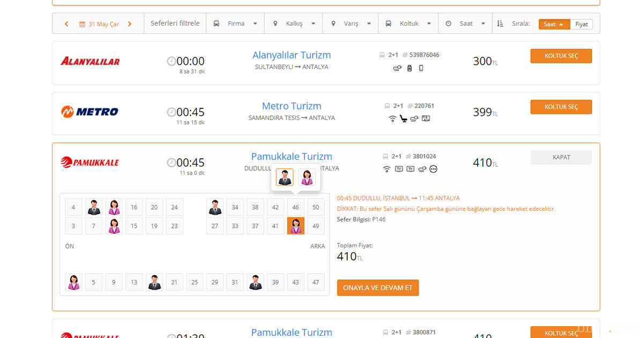Show more amenities via the ellipsis icon
Viewport: 644px width, 338px height.
pos(434,169)
